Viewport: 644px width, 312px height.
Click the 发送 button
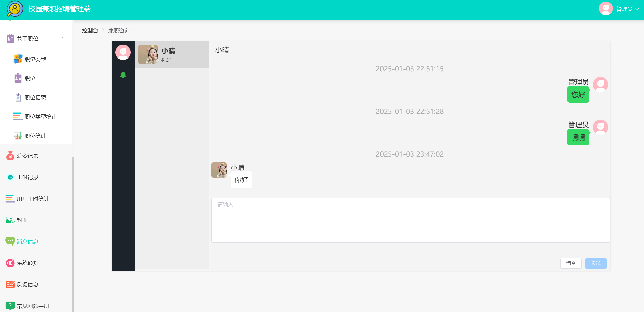[x=596, y=263]
